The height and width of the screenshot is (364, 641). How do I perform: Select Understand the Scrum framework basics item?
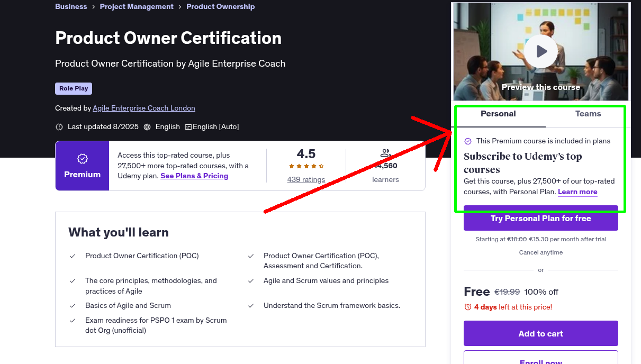[332, 305]
